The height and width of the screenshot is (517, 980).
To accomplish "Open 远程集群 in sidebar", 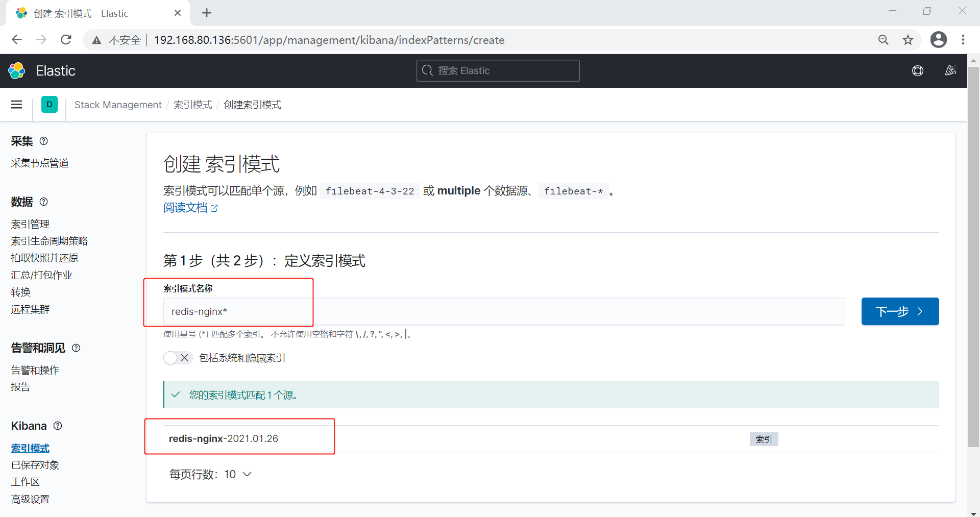I will tap(30, 309).
